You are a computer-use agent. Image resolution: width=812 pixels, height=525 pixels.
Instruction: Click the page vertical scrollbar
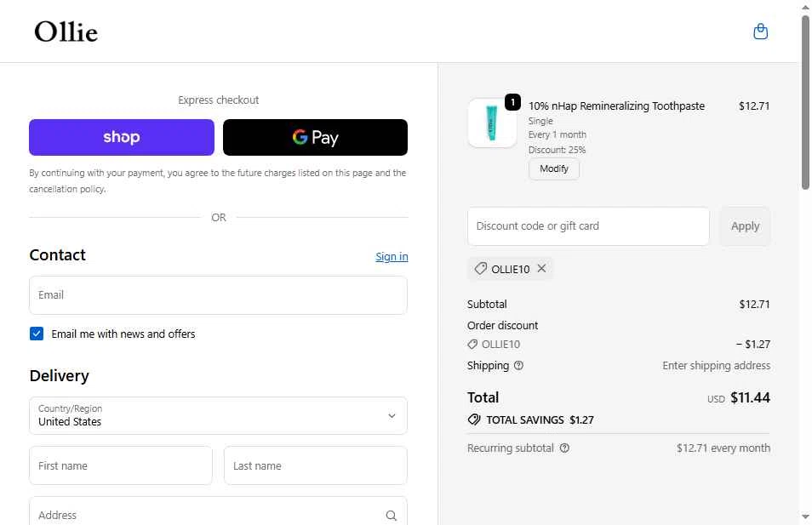(x=805, y=102)
